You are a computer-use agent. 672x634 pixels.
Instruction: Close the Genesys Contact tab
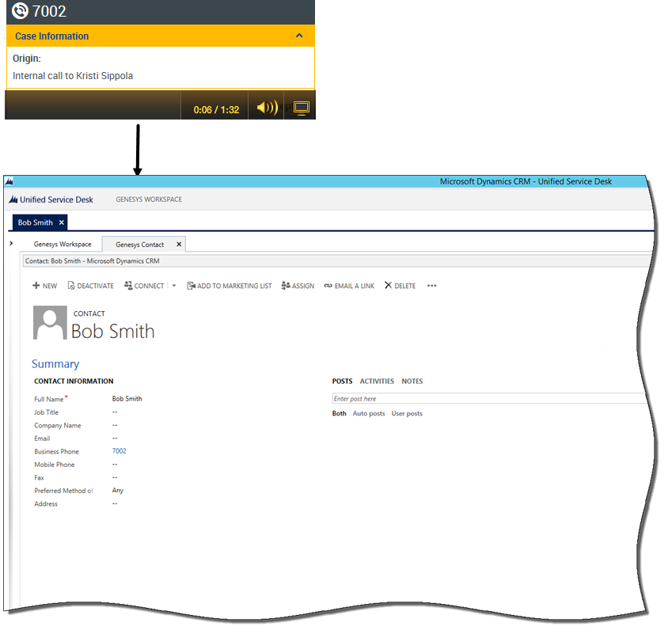[x=178, y=245]
